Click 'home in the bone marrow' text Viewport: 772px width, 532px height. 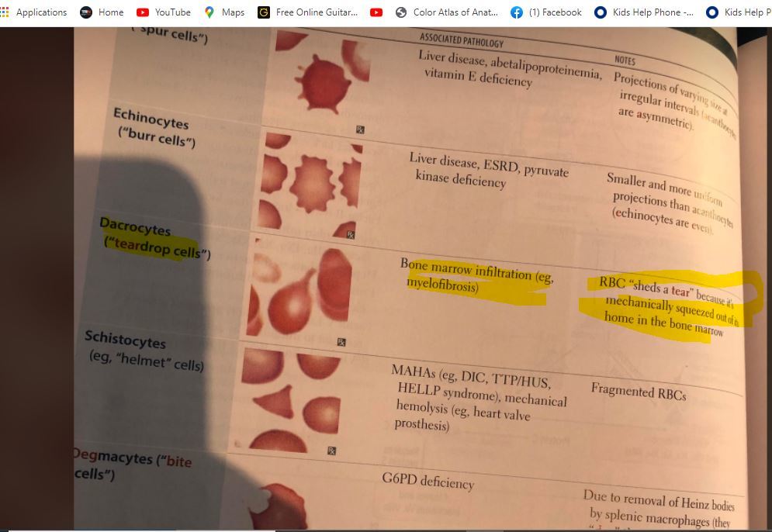point(663,324)
